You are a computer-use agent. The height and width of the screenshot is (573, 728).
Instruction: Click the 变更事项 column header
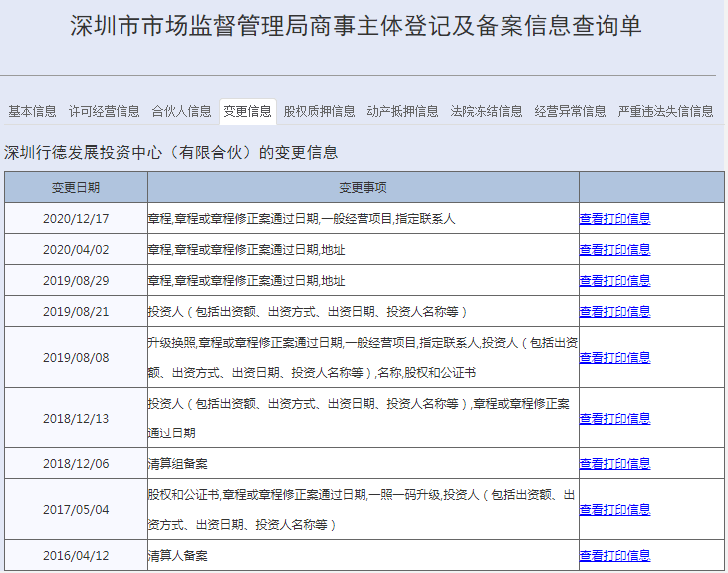[364, 187]
